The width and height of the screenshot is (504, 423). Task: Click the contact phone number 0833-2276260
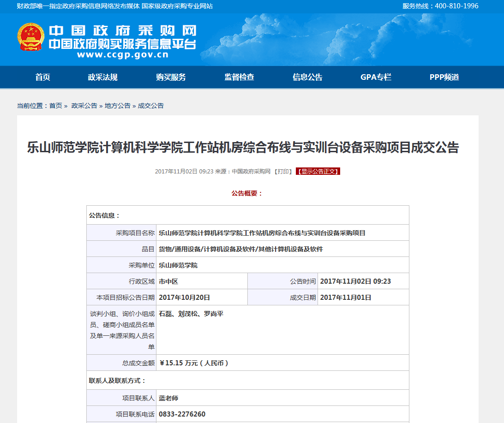182,414
